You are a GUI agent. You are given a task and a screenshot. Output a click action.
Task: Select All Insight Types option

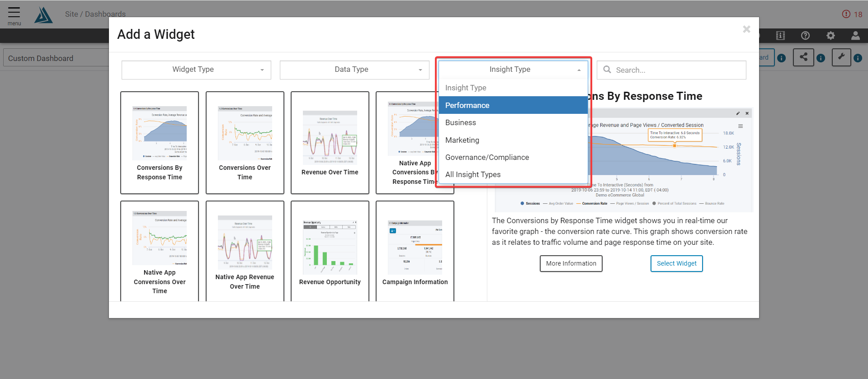click(513, 174)
